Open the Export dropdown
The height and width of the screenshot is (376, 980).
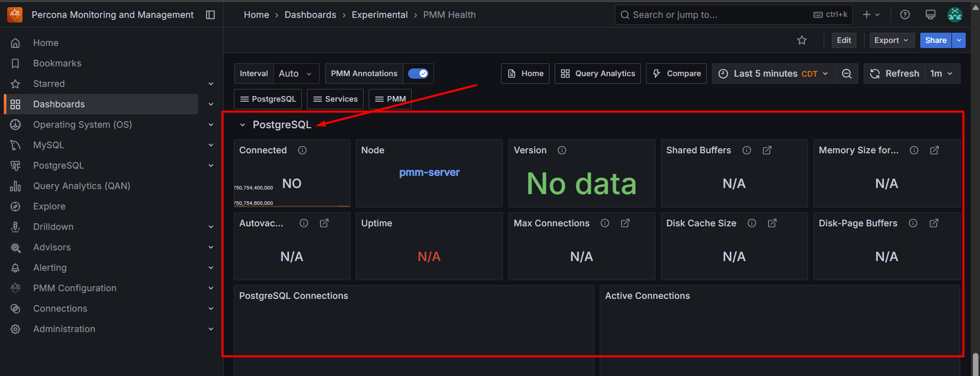tap(892, 40)
